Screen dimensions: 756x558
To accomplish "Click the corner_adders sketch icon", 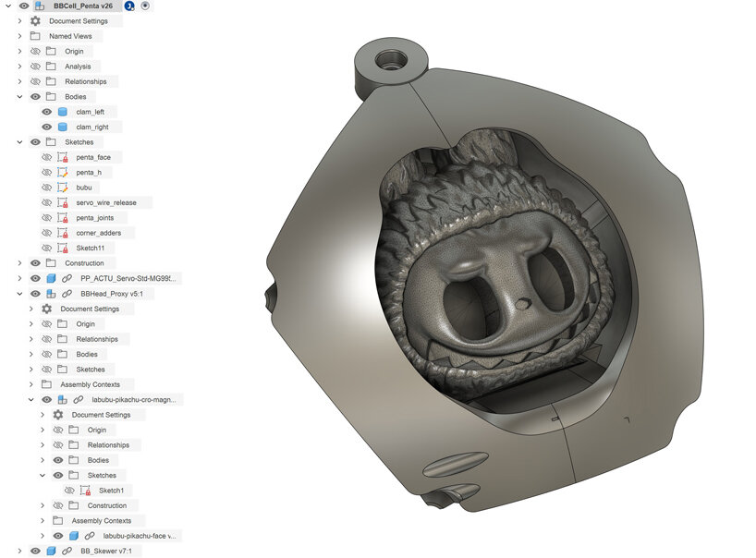I will coord(62,233).
